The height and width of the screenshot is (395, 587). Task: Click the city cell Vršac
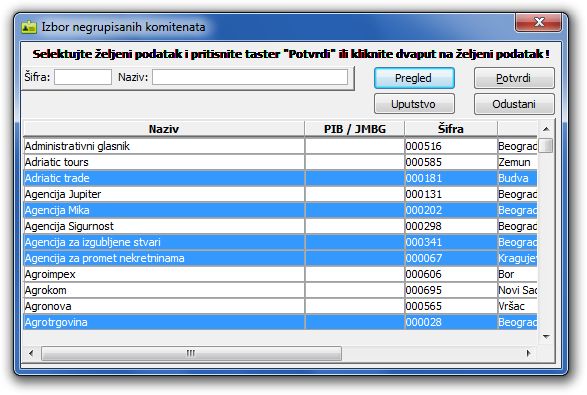tap(517, 306)
